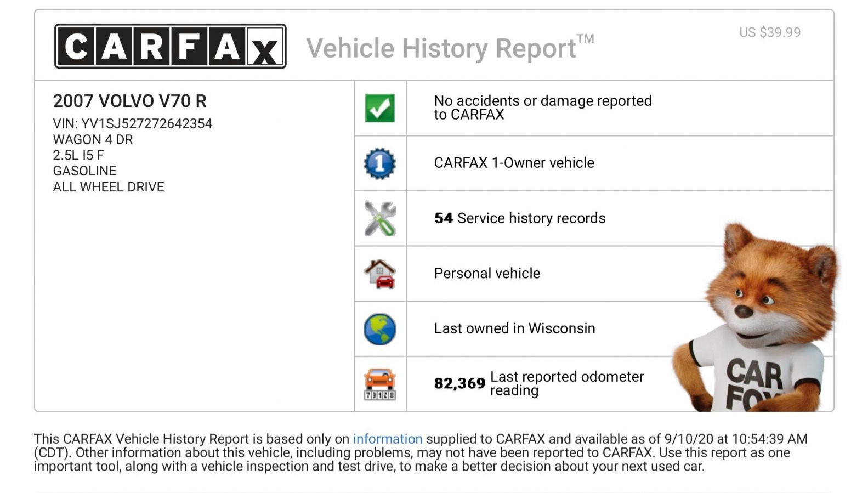The height and width of the screenshot is (493, 868).
Task: Open '54 Service history records' entry
Action: tap(520, 218)
